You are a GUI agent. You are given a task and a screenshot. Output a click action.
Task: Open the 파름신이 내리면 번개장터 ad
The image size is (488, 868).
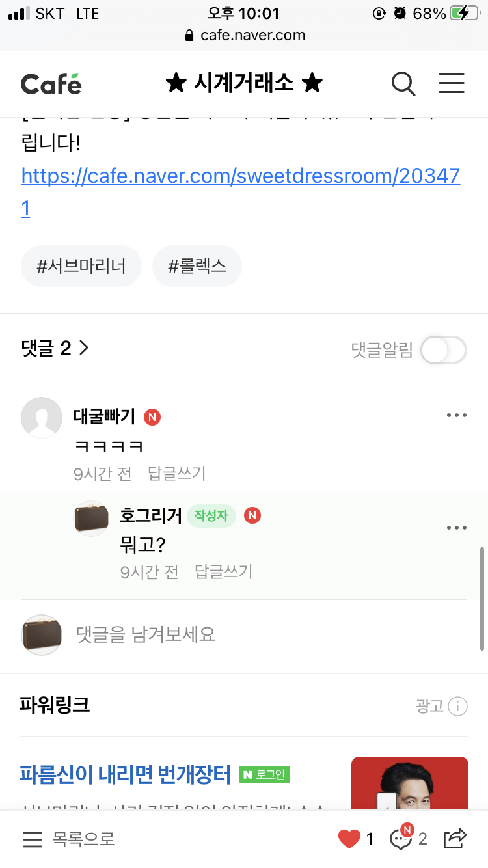click(x=125, y=774)
